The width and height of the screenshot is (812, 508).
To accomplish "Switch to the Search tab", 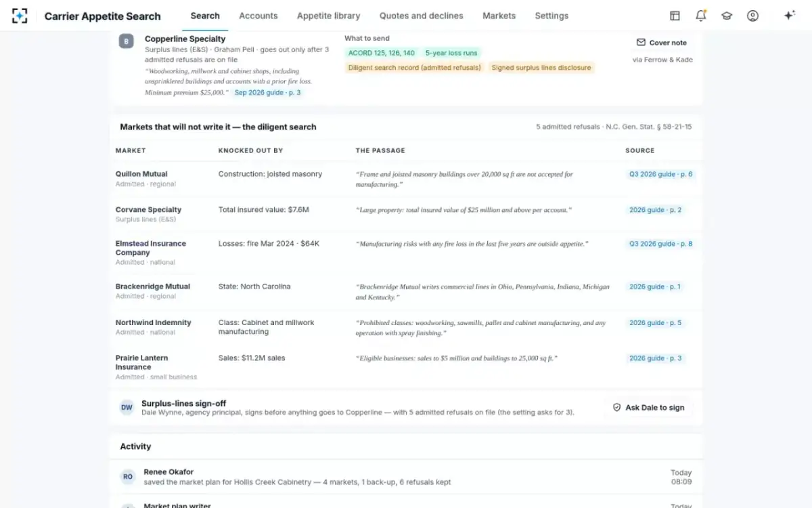I will pos(205,16).
